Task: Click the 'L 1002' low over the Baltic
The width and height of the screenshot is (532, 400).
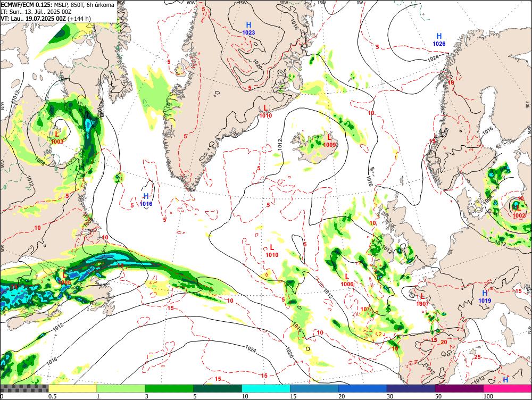Action: (x=519, y=212)
